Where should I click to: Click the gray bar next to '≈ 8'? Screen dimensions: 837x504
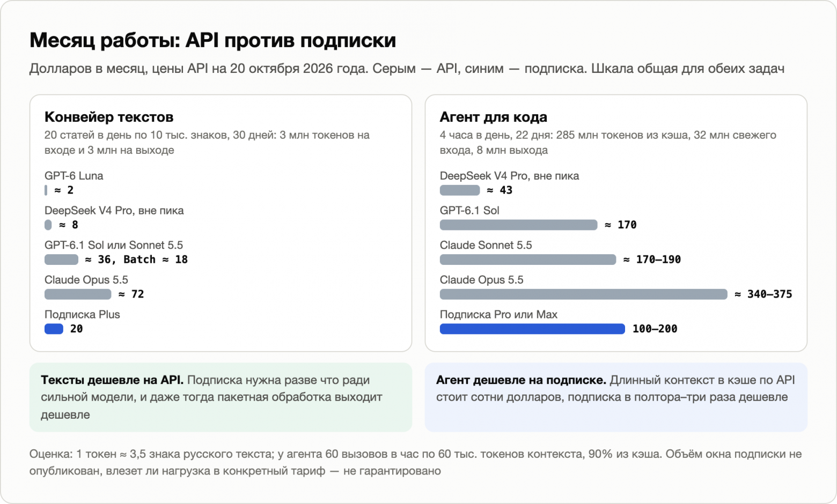tap(48, 225)
